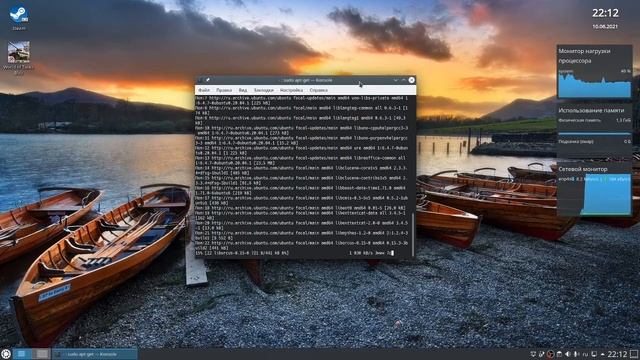Select the sudo apt-get Konsole taskbar entry

point(94,354)
